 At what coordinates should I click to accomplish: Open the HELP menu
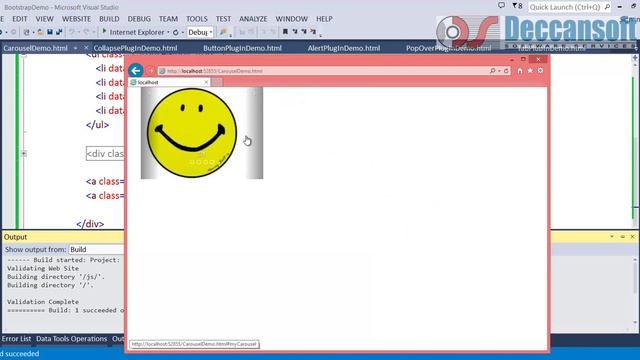[324, 19]
